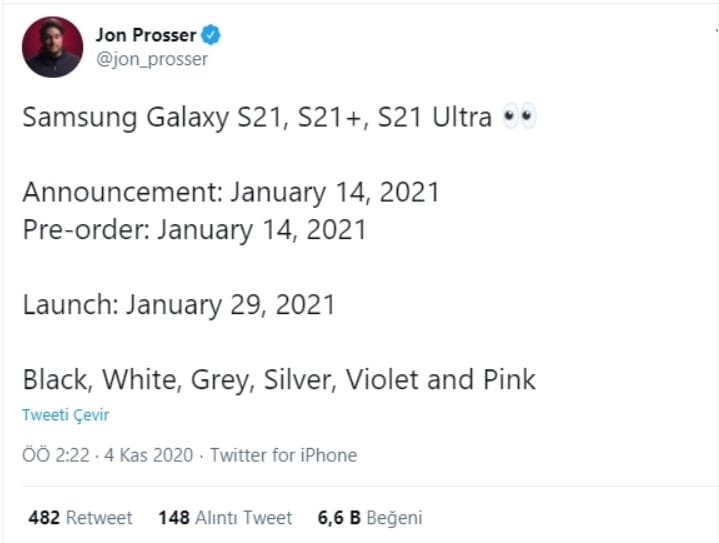This screenshot has height=543, width=719.
Task: Click the ÖÖ 2:22 timestamp
Action: click(x=54, y=455)
